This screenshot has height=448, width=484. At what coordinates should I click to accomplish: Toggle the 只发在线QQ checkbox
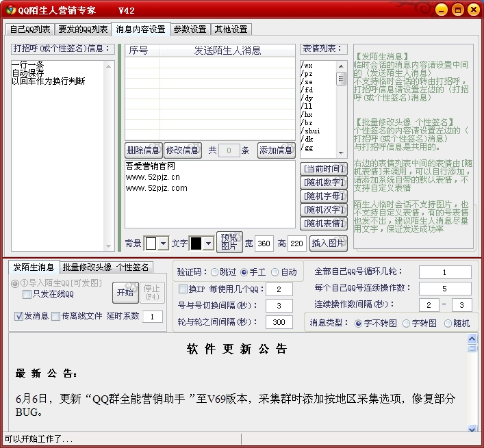click(27, 295)
